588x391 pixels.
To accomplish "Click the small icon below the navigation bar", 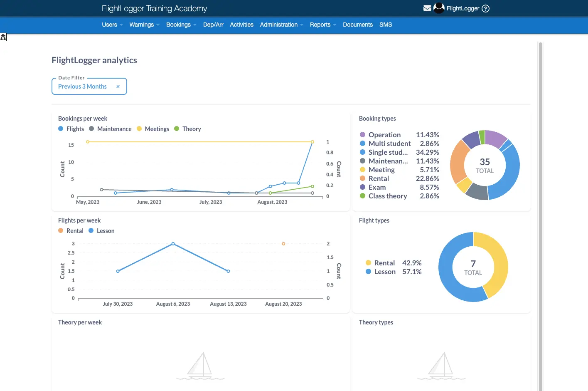I will tap(3, 37).
